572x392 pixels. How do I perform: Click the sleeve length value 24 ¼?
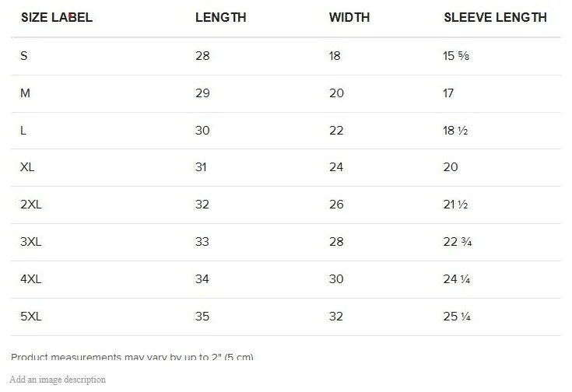click(x=457, y=279)
